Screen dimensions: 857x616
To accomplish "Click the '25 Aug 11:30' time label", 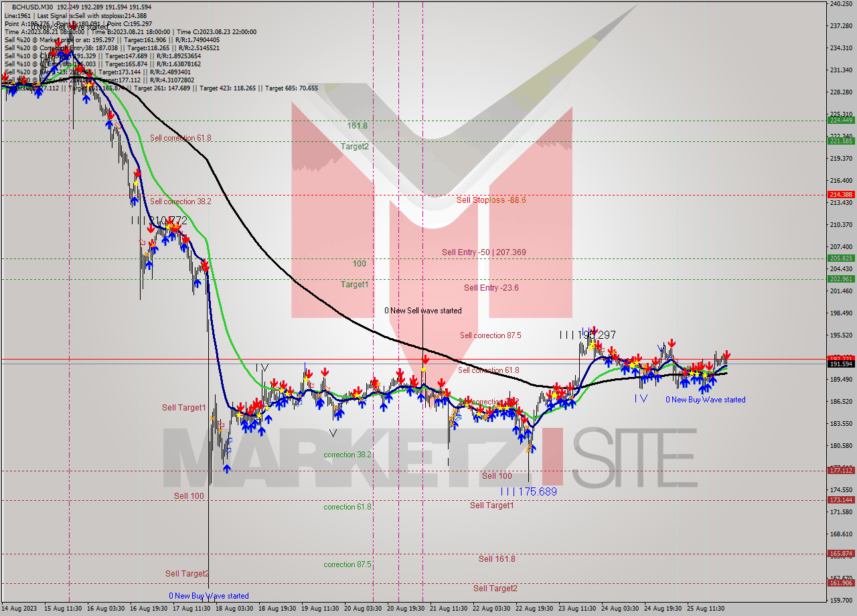I will point(706,609).
